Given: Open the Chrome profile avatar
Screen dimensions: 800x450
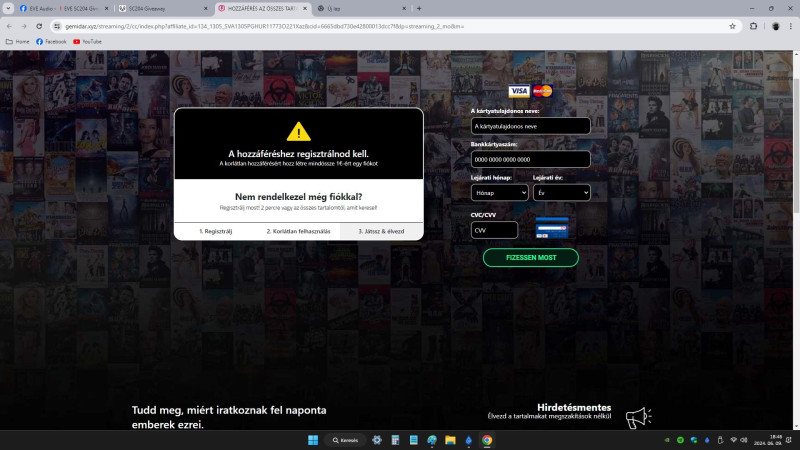Looking at the screenshot, I should [x=776, y=26].
